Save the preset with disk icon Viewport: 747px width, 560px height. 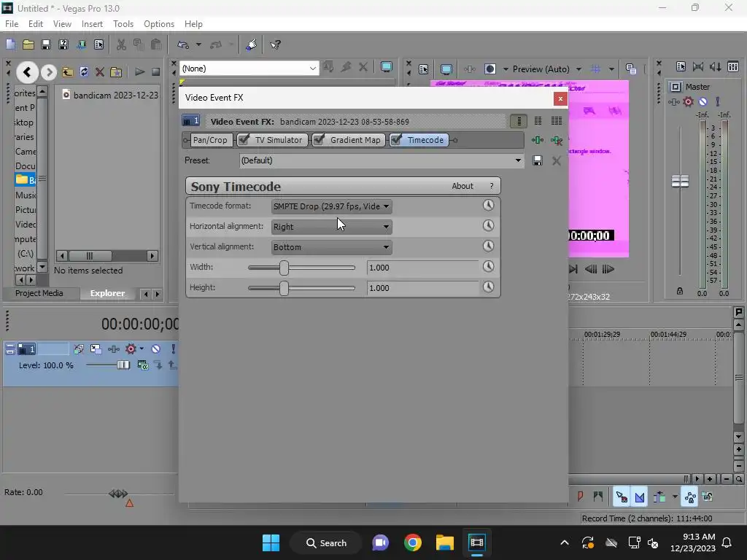538,160
